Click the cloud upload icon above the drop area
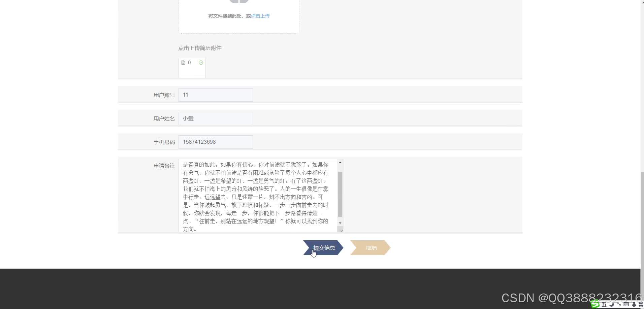644x309 pixels. click(239, 2)
